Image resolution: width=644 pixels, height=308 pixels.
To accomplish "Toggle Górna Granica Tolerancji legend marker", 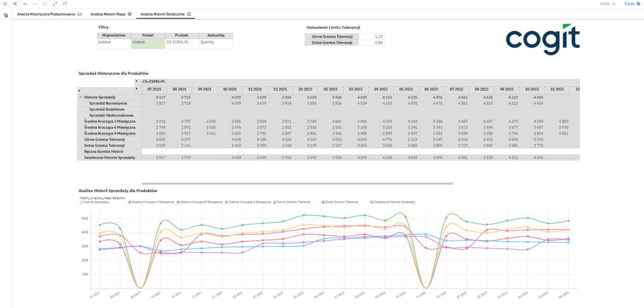I will click(x=275, y=202).
